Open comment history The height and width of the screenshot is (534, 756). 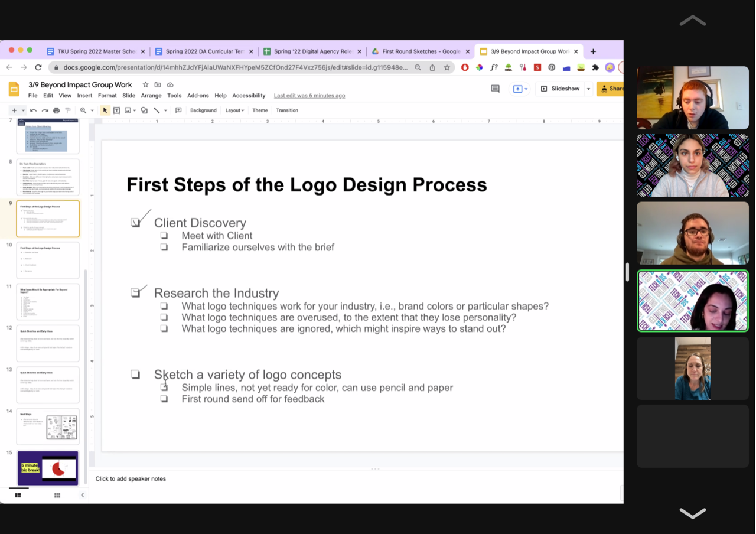point(495,88)
